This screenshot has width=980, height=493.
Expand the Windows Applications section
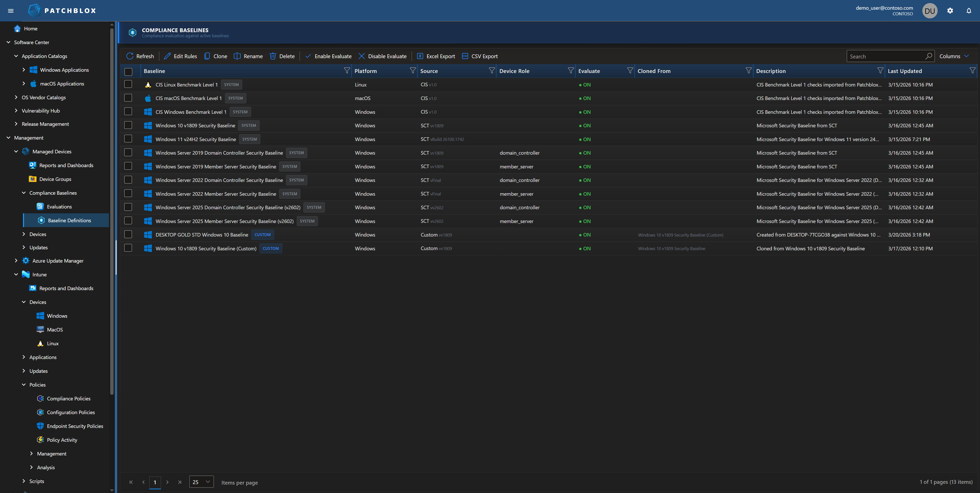click(23, 70)
